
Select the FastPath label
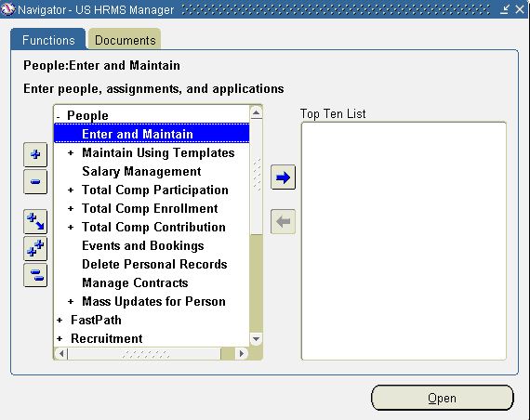click(x=96, y=320)
